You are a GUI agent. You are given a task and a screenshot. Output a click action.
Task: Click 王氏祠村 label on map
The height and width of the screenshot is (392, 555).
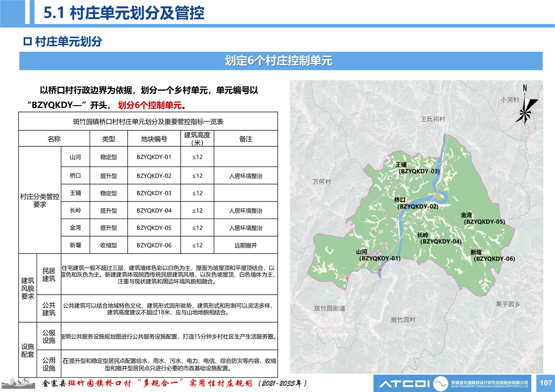(x=433, y=119)
